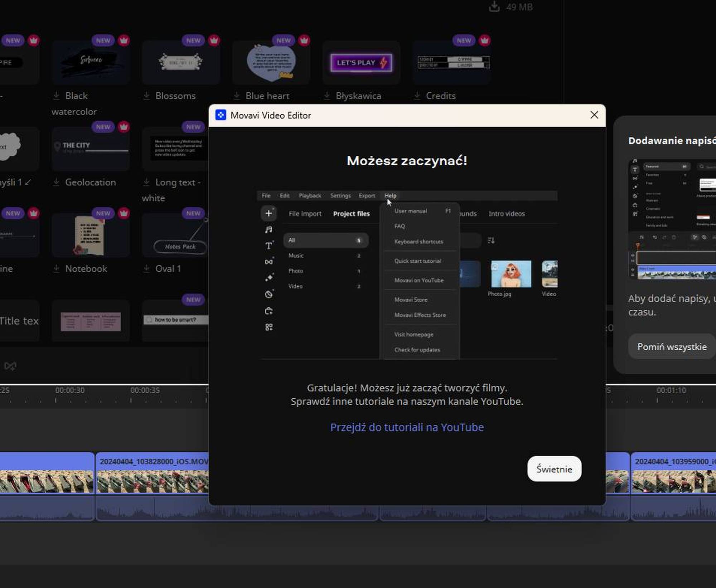The image size is (716, 588).
Task: Download the Notebook title preset
Action: pos(57,268)
